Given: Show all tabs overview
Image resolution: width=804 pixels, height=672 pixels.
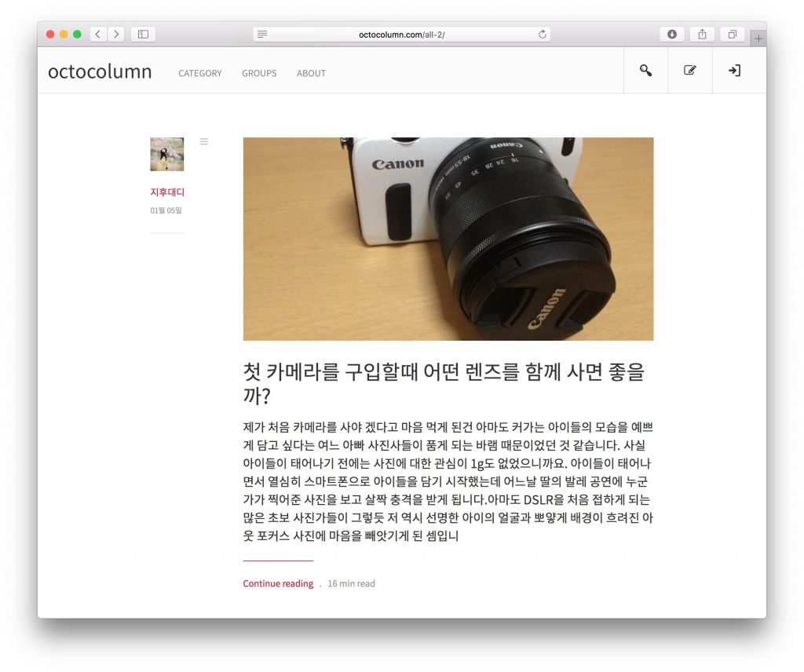Looking at the screenshot, I should [733, 35].
